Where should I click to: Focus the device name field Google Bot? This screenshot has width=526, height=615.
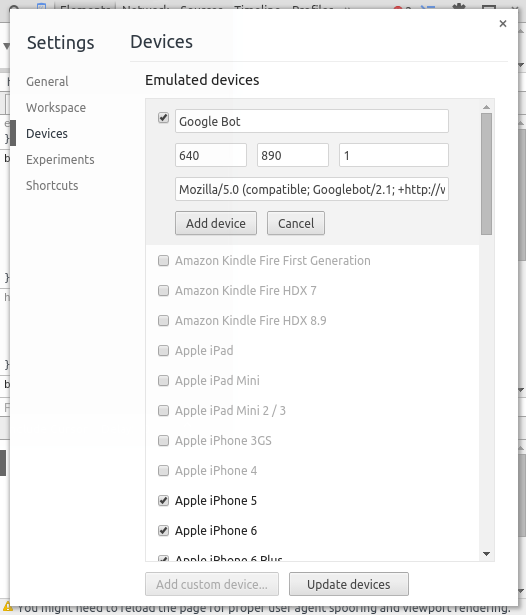312,121
